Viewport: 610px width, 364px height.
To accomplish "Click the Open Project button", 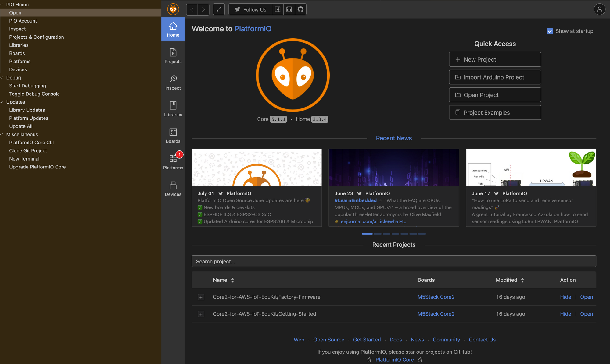I will point(495,95).
